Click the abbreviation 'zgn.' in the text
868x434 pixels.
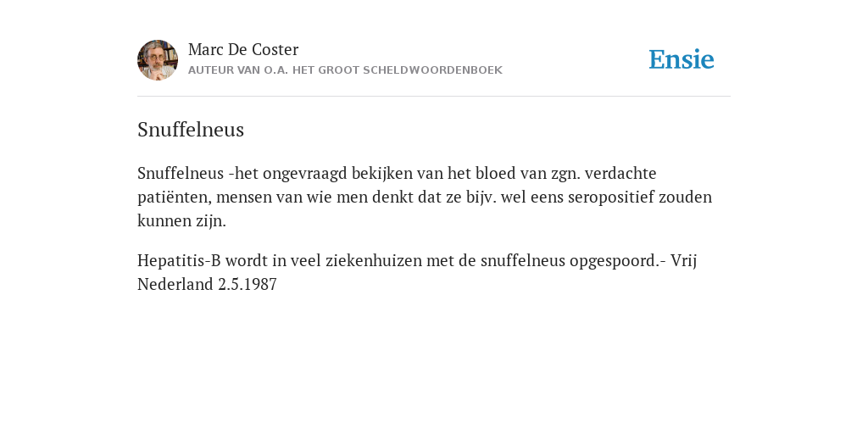(x=565, y=175)
